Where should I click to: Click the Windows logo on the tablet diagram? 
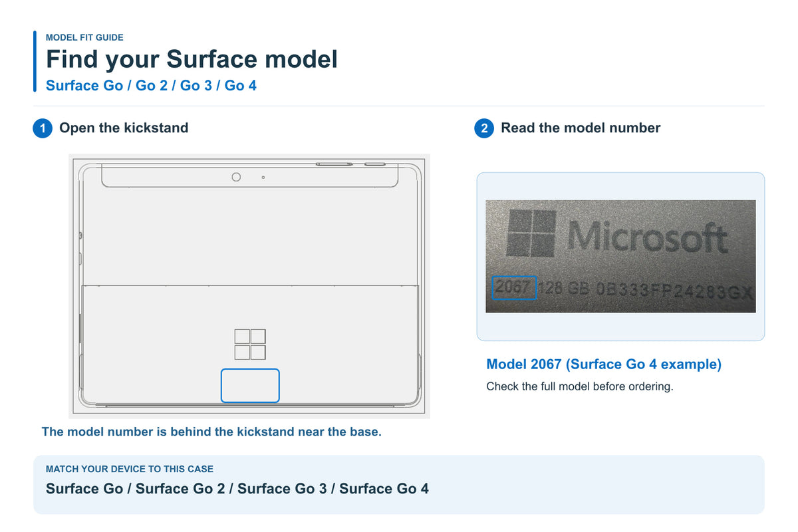click(250, 344)
